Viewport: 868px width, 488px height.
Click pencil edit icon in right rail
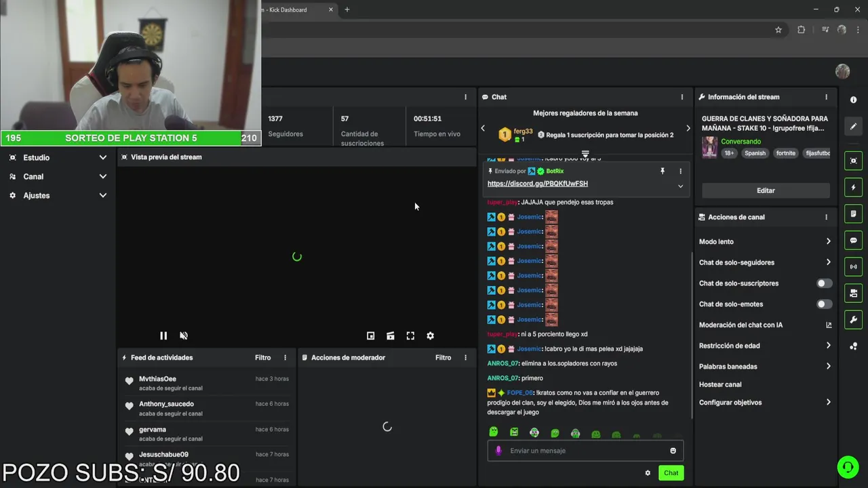(x=853, y=126)
